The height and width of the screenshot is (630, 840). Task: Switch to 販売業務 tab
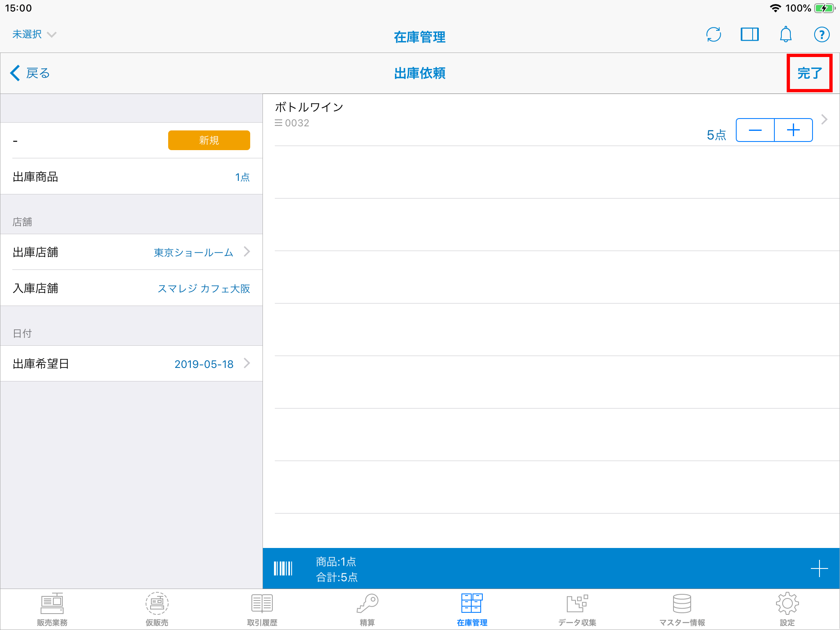tap(52, 609)
